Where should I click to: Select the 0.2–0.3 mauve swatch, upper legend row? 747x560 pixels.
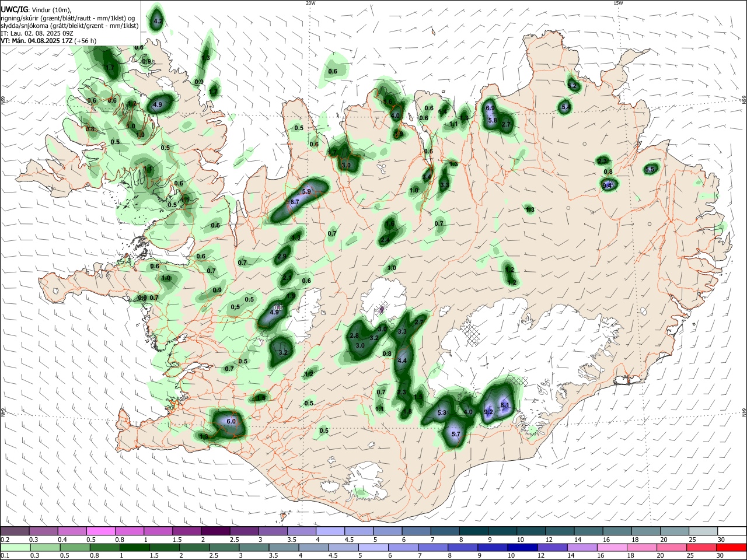tap(15, 531)
